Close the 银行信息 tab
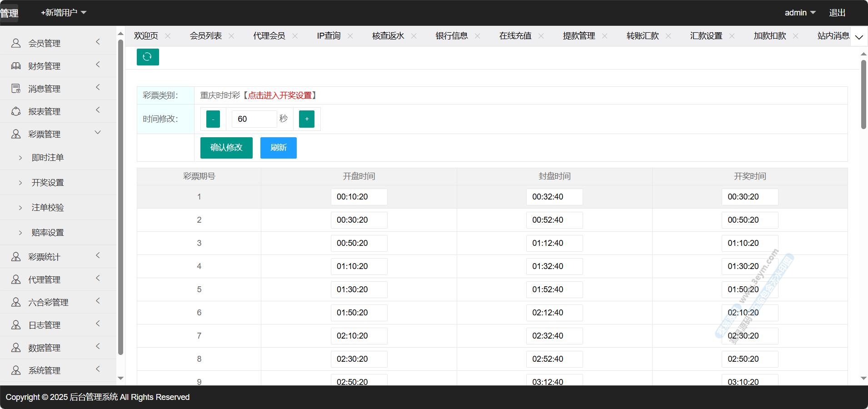This screenshot has width=868, height=409. coord(477,36)
